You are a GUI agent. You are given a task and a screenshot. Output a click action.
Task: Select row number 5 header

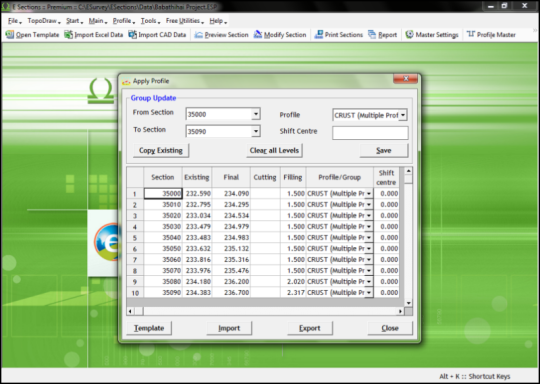[x=135, y=238]
